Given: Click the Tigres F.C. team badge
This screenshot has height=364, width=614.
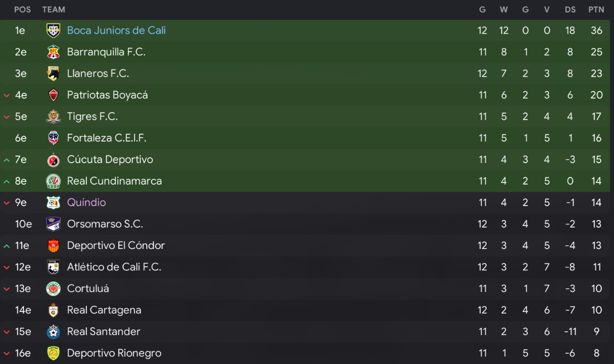Looking at the screenshot, I should (53, 117).
